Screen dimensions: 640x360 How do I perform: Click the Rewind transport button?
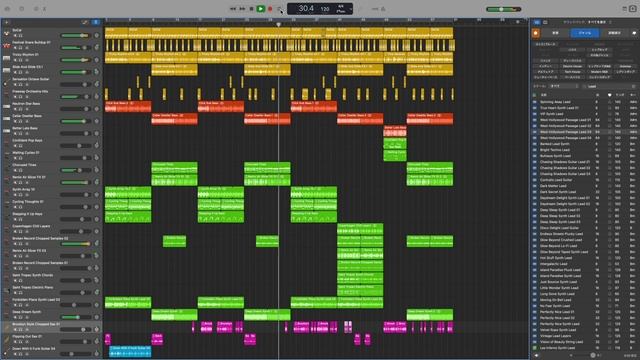pos(233,9)
